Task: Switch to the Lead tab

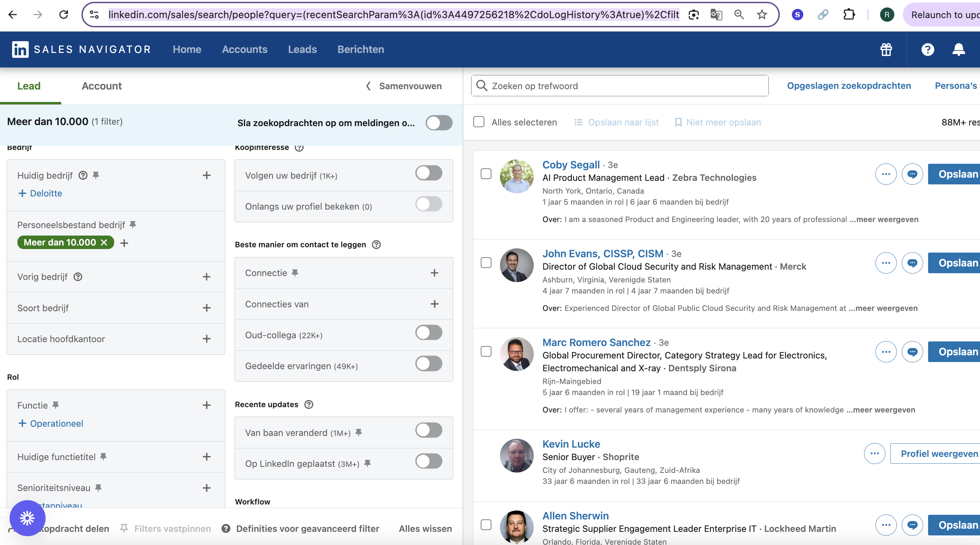Action: point(29,86)
